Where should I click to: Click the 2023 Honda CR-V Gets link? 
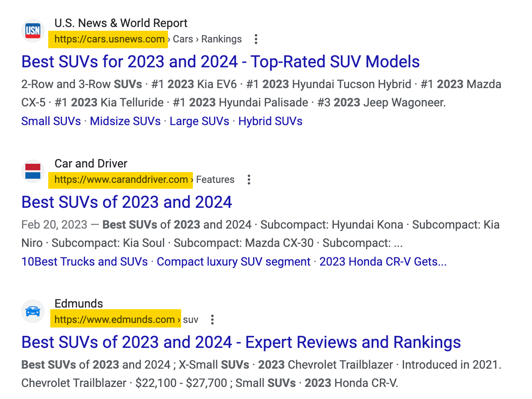(383, 261)
